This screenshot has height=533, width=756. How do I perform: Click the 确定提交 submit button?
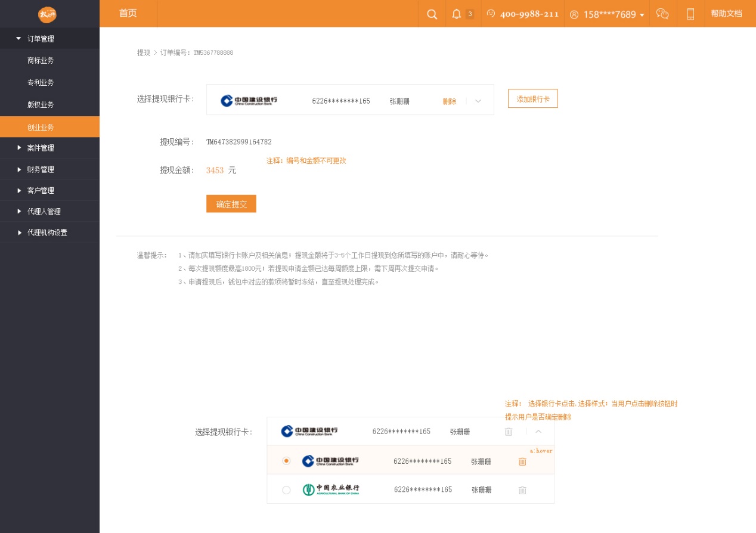[x=231, y=203]
